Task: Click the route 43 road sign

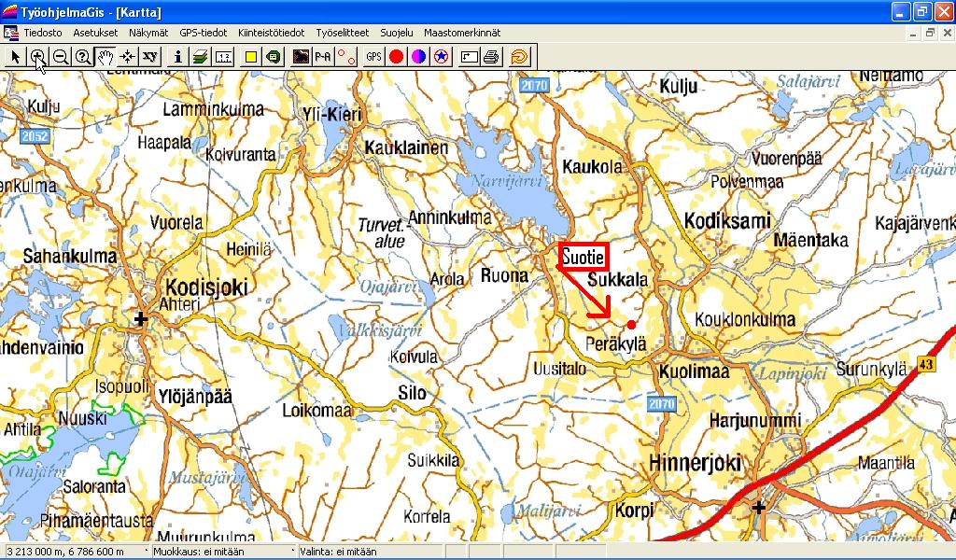Action: [925, 363]
